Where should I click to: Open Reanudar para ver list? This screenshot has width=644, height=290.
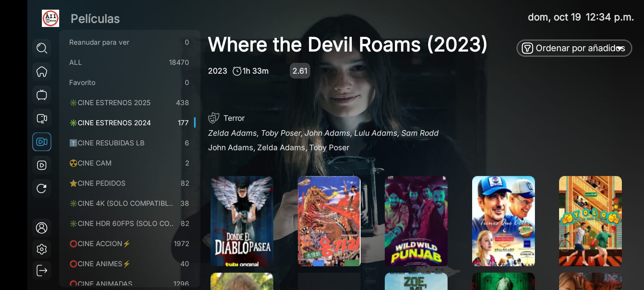[x=129, y=42]
